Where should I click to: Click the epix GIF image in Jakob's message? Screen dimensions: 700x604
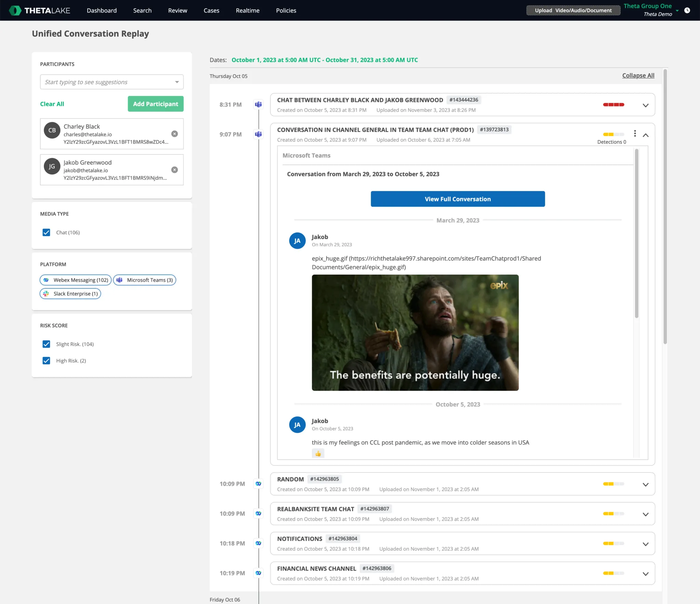415,332
